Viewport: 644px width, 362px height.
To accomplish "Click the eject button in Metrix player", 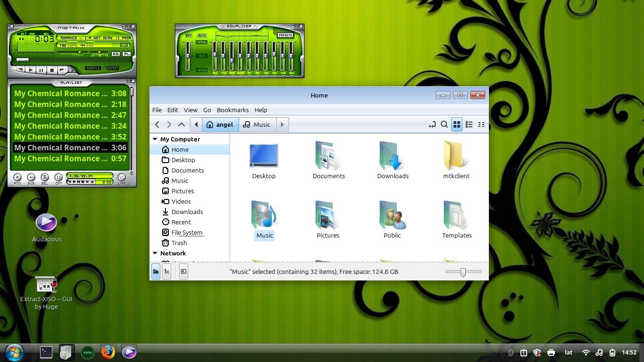I will tap(72, 70).
